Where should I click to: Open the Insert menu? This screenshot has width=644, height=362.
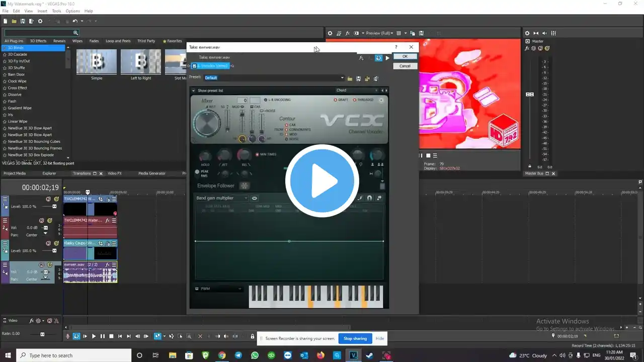pyautogui.click(x=42, y=11)
